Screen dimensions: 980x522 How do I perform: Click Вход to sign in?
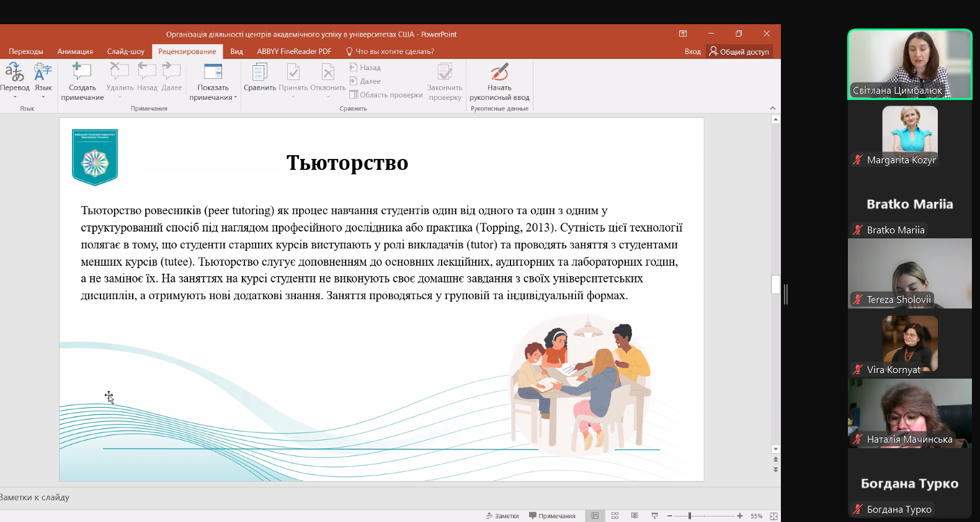(692, 52)
